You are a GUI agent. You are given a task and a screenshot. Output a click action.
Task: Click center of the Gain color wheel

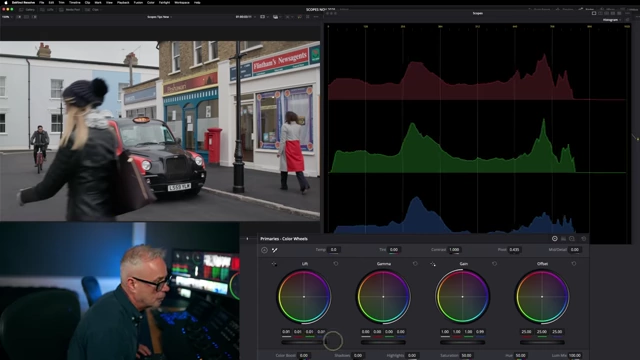[x=462, y=297]
